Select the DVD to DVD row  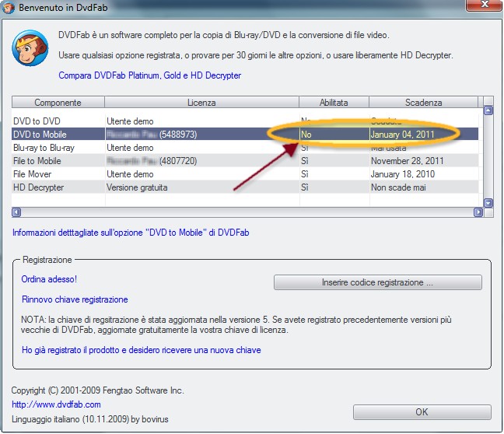tap(245, 121)
